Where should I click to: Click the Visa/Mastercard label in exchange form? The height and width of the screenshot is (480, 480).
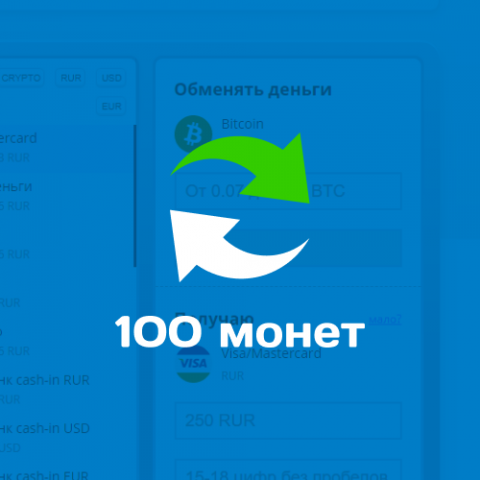pyautogui.click(x=271, y=353)
